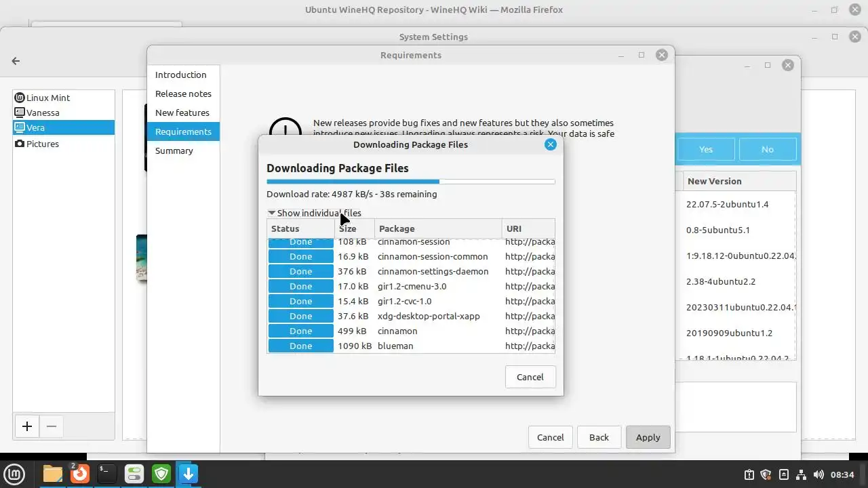This screenshot has height=488, width=868.
Task: Open the green shield Update Manager taskbar icon
Action: tap(161, 473)
